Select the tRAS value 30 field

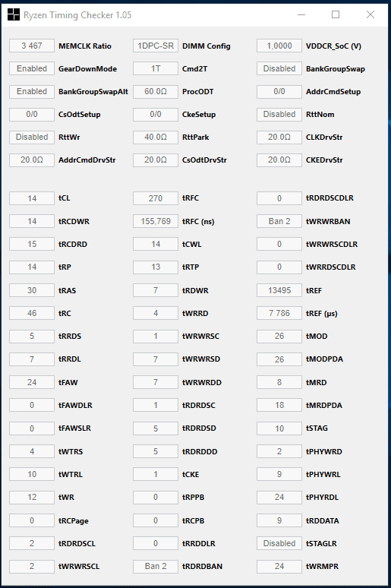point(32,290)
